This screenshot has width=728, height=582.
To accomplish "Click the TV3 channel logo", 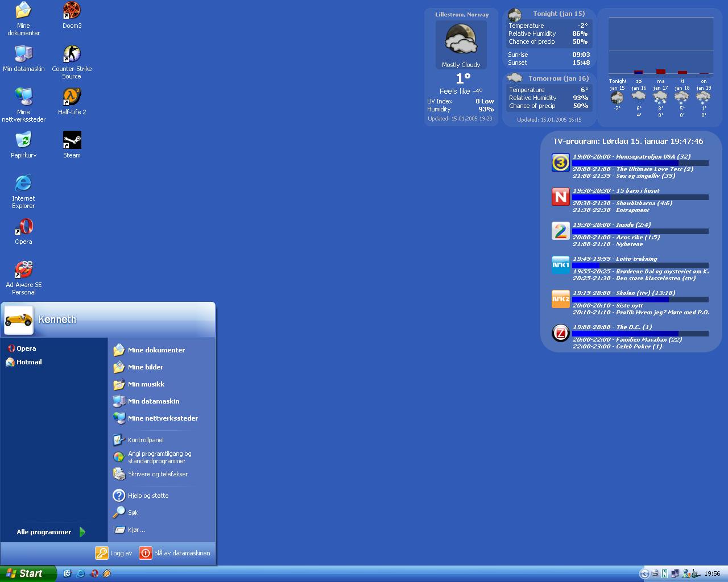I will [x=561, y=163].
